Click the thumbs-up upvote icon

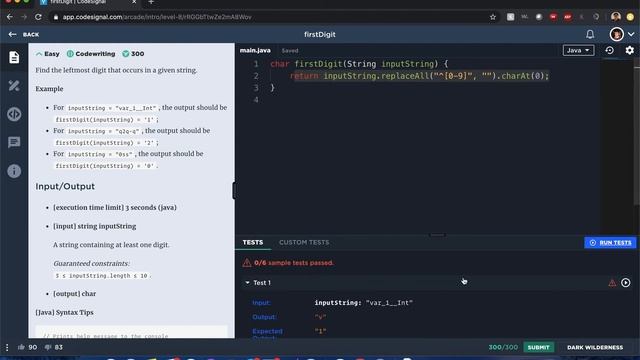coord(21,347)
